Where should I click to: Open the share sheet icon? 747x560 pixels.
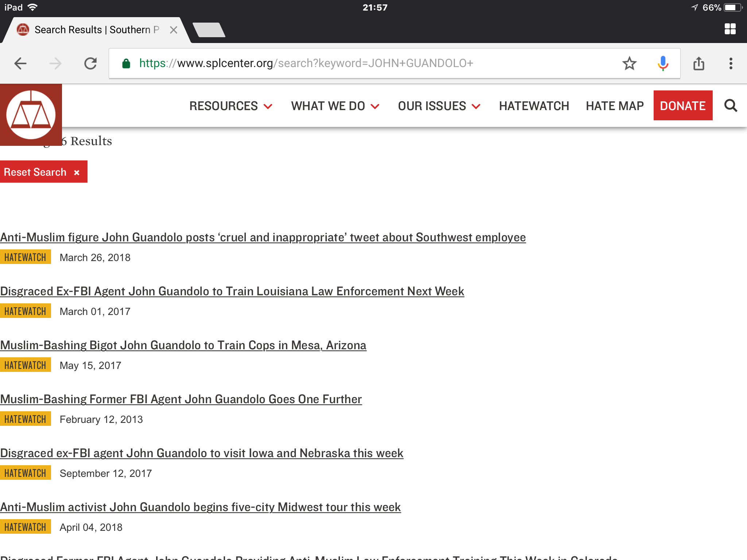[x=698, y=63]
